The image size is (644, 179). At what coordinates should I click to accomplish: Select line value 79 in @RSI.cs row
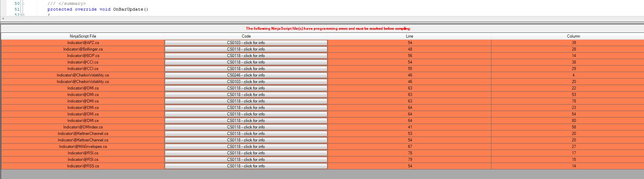coord(410,160)
